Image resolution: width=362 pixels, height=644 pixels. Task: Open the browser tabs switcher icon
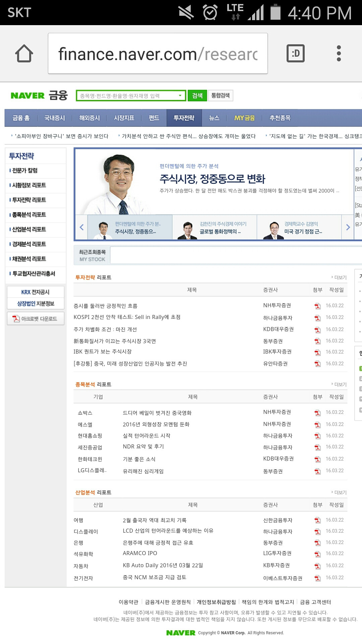point(296,53)
